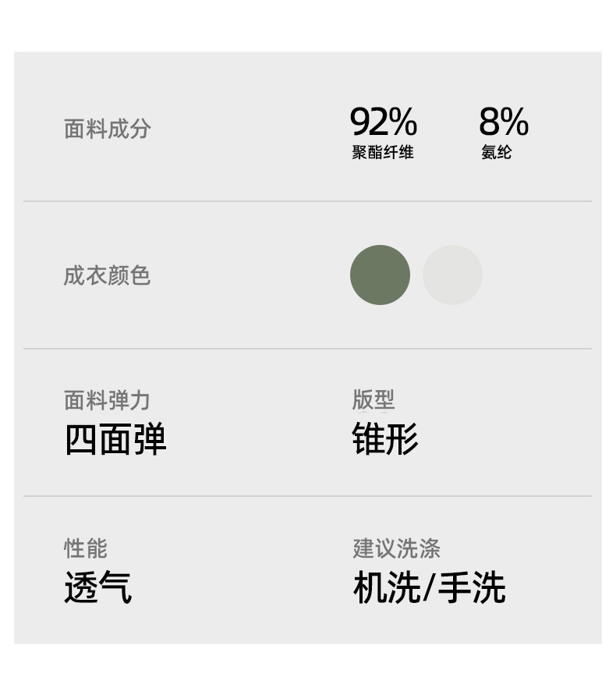Click the 面料成分 label
The height and width of the screenshot is (695, 616).
pos(107,129)
